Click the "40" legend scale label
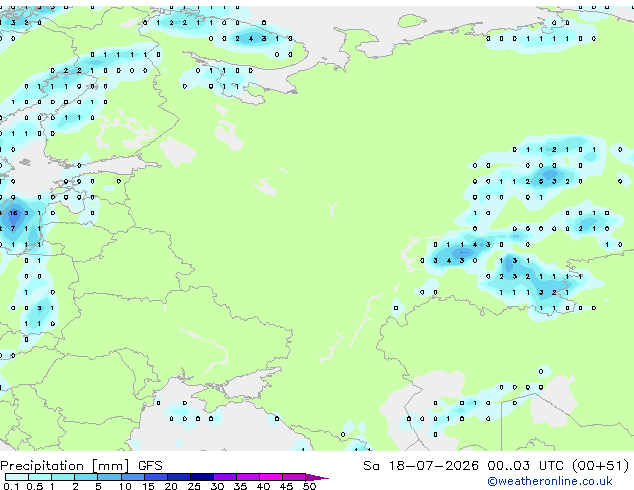The height and width of the screenshot is (490, 634). 263,486
